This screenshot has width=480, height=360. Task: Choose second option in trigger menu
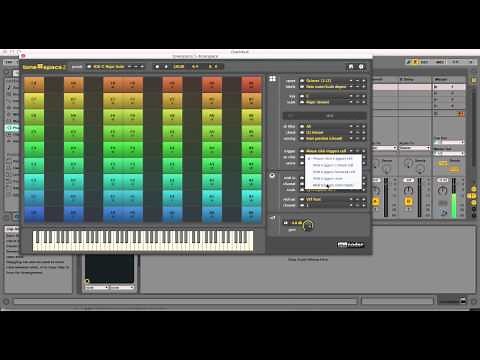coord(333,165)
